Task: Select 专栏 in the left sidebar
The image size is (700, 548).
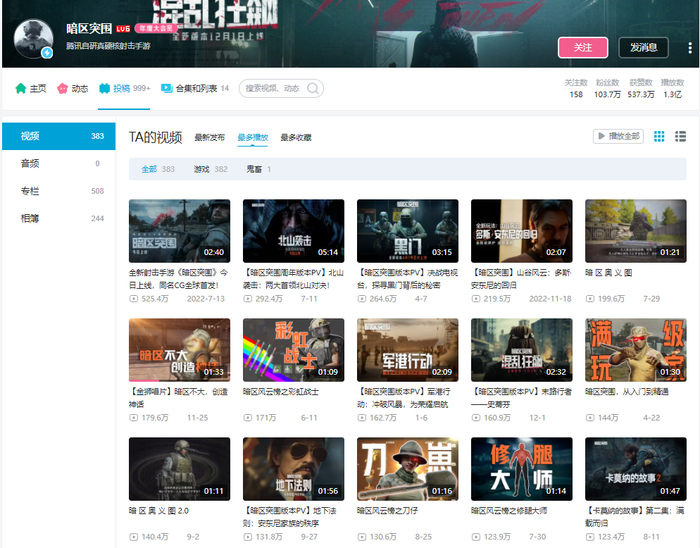Action: coord(59,191)
